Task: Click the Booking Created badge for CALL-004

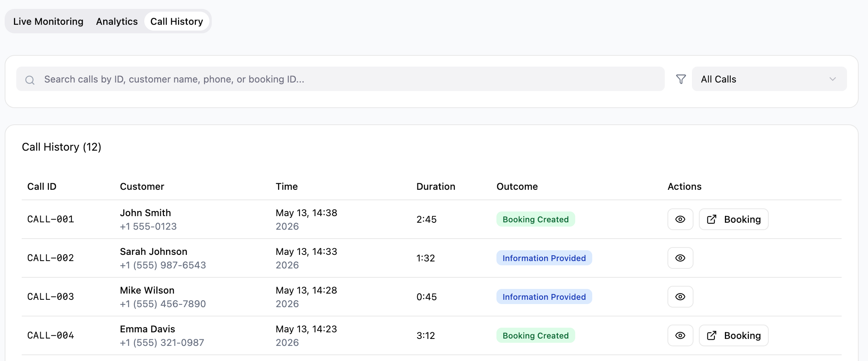Action: point(536,335)
